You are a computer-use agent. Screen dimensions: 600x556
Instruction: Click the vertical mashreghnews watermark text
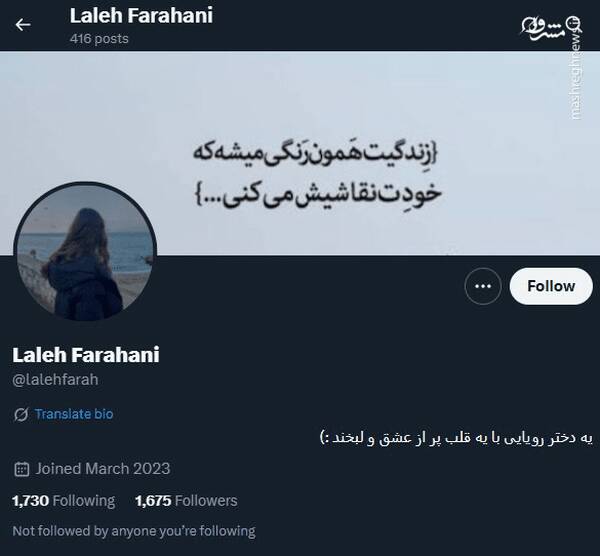576,78
